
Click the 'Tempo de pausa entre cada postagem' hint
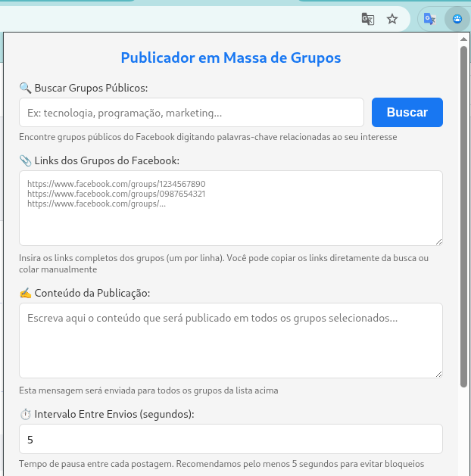tap(221, 464)
